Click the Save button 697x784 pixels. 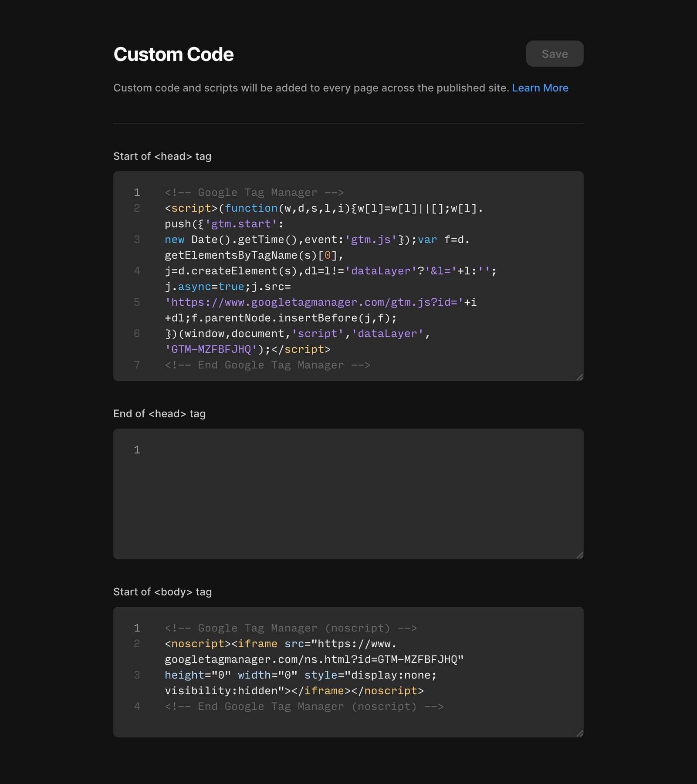555,54
